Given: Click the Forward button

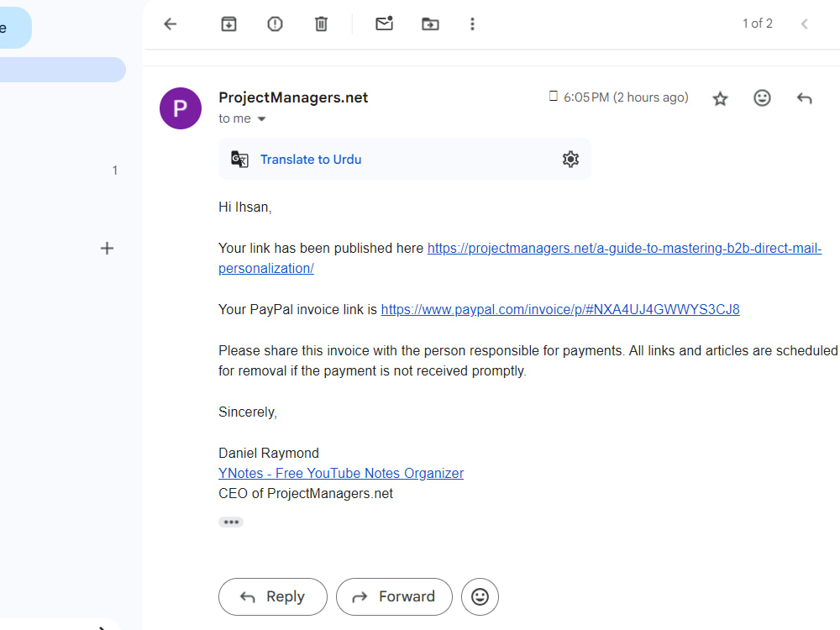Looking at the screenshot, I should click(x=394, y=596).
